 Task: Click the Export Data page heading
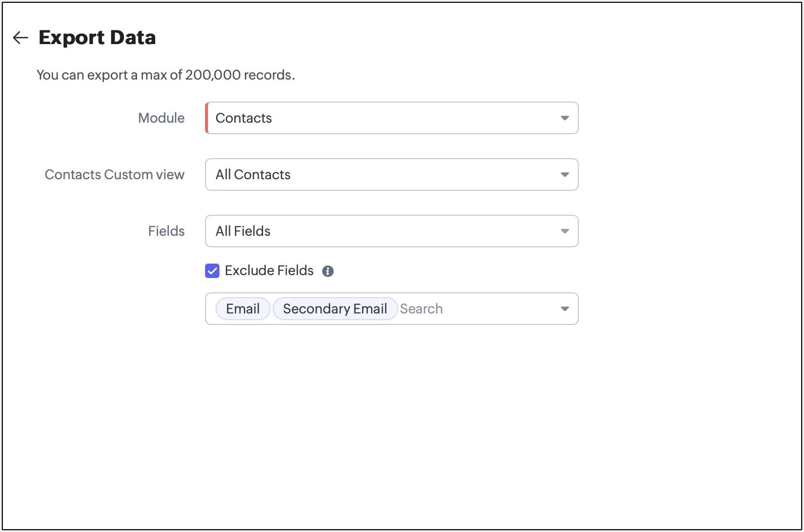[97, 37]
